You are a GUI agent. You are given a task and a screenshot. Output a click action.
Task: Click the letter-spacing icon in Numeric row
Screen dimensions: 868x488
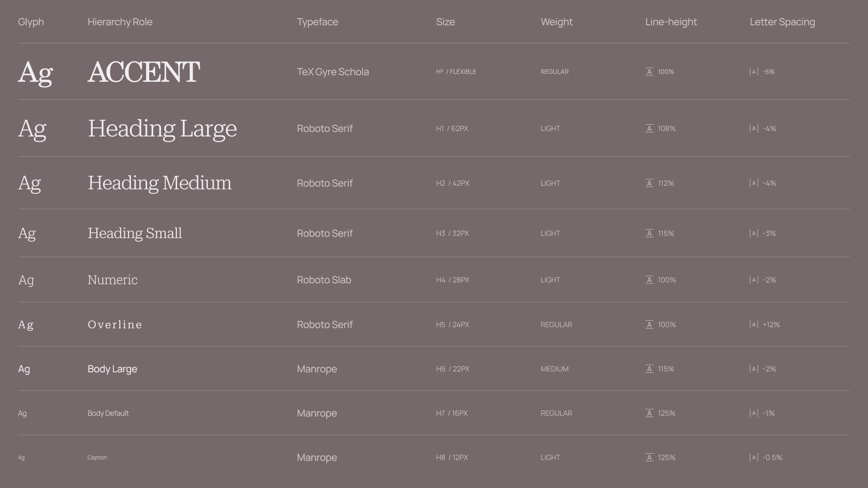coord(754,280)
